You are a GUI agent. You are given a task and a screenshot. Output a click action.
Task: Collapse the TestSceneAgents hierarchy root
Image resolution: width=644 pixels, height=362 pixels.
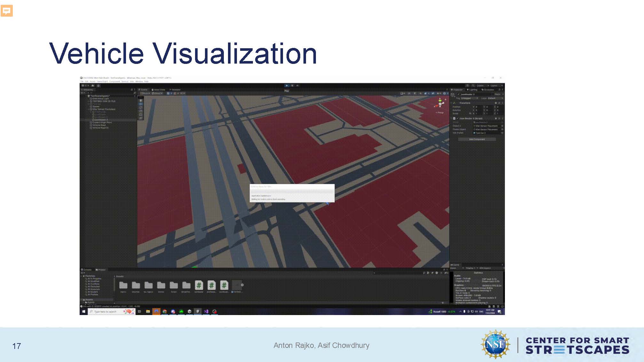point(86,96)
